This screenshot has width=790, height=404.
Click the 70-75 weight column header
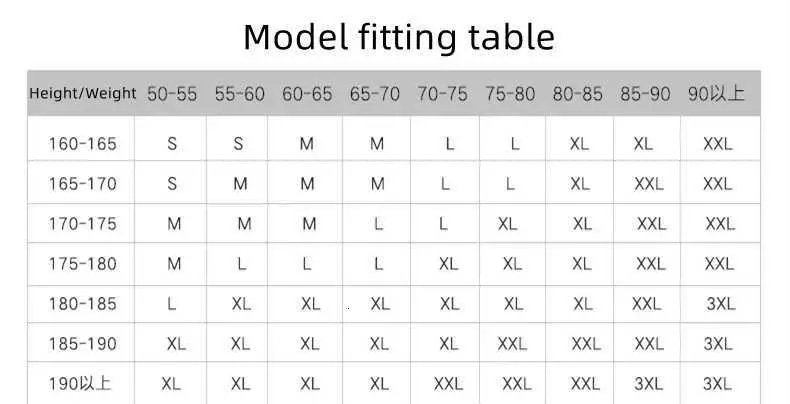coord(442,94)
